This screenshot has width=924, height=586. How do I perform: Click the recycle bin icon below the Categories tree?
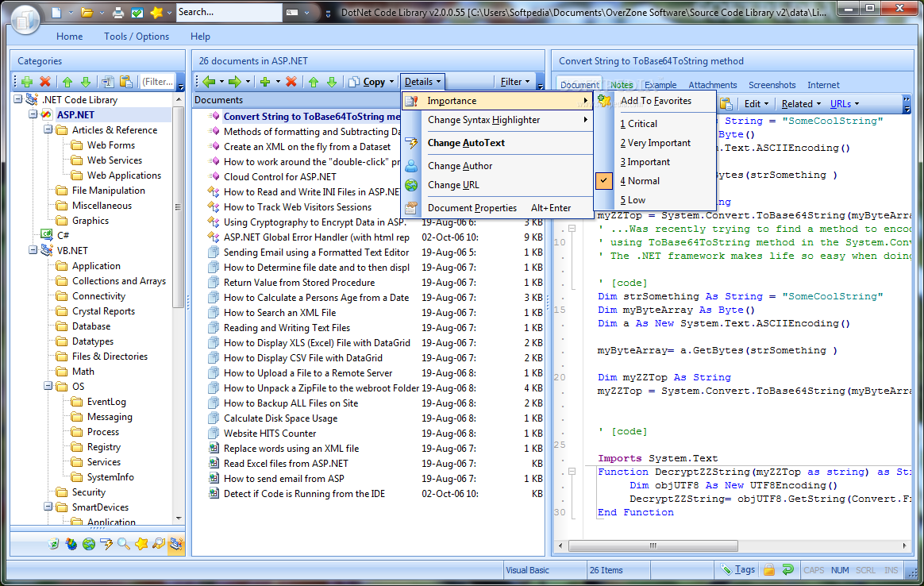pyautogui.click(x=54, y=544)
